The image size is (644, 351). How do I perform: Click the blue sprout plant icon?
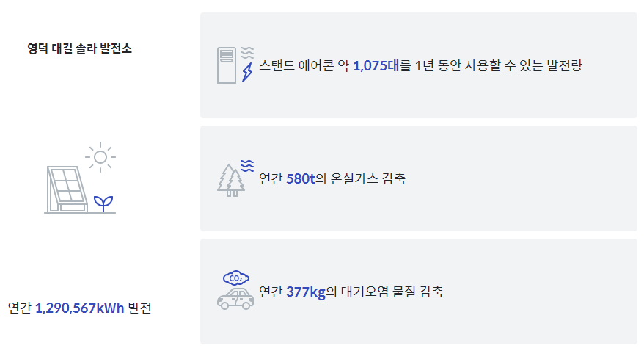(x=103, y=204)
